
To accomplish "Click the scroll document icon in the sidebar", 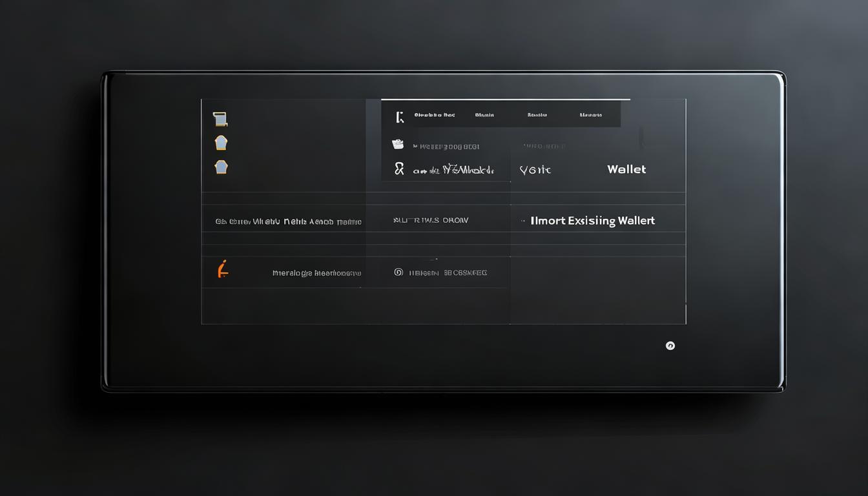I will pyautogui.click(x=220, y=119).
